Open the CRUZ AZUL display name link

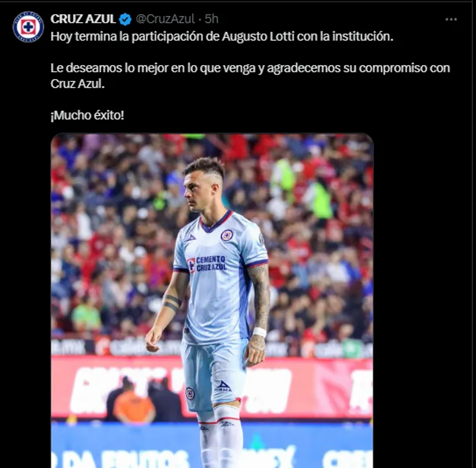[83, 19]
